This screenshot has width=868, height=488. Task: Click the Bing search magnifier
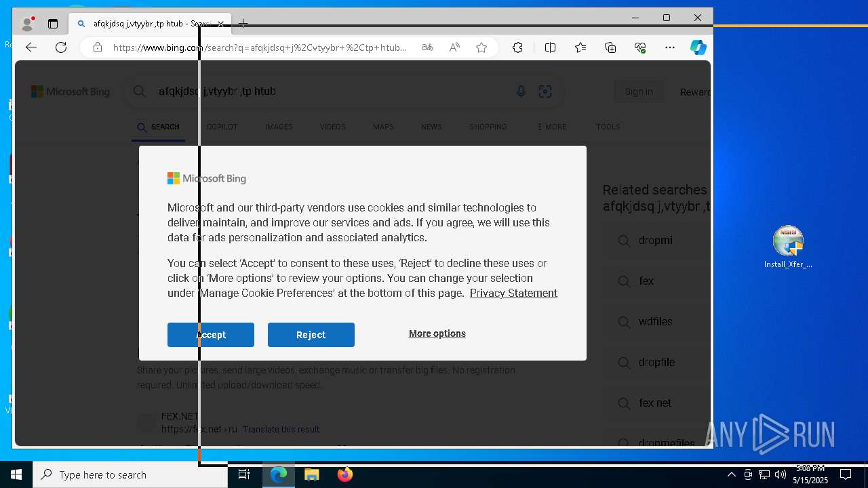[x=140, y=91]
